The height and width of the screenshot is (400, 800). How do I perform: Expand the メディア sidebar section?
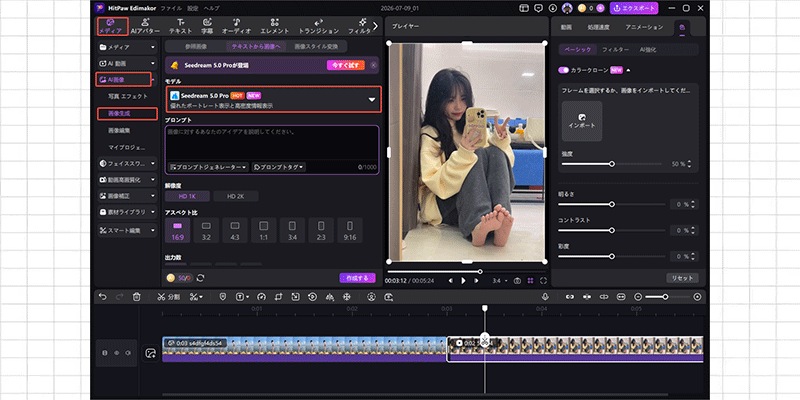coord(128,47)
